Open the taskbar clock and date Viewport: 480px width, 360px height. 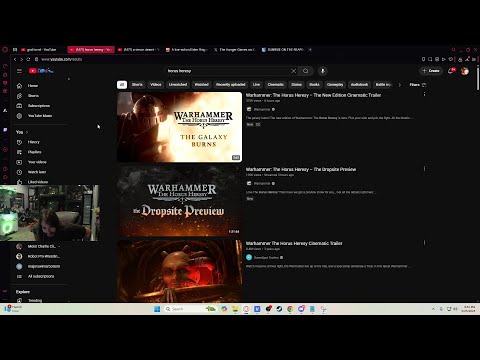click(468, 309)
